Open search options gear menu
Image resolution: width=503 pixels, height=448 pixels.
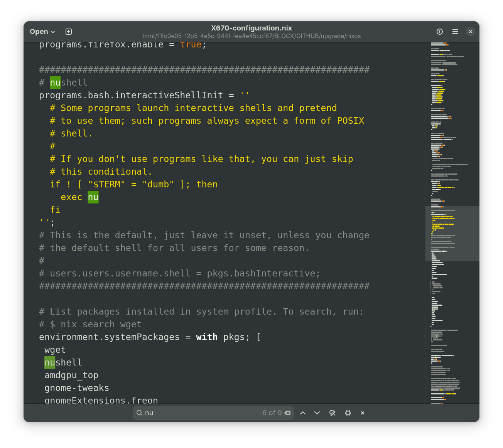(x=348, y=413)
